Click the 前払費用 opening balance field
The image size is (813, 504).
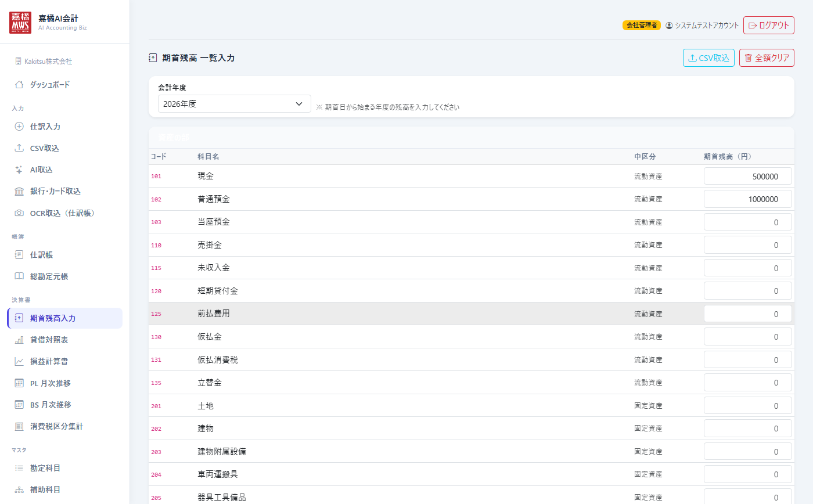tap(748, 314)
